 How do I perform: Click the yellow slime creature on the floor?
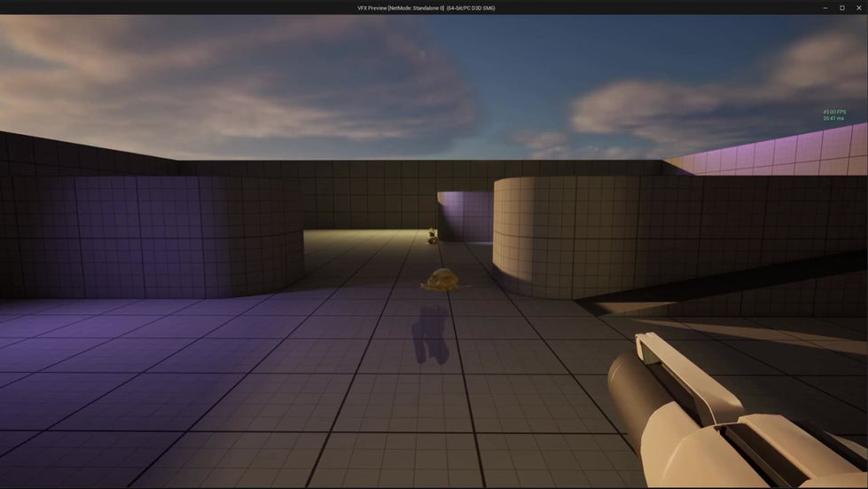pos(442,280)
